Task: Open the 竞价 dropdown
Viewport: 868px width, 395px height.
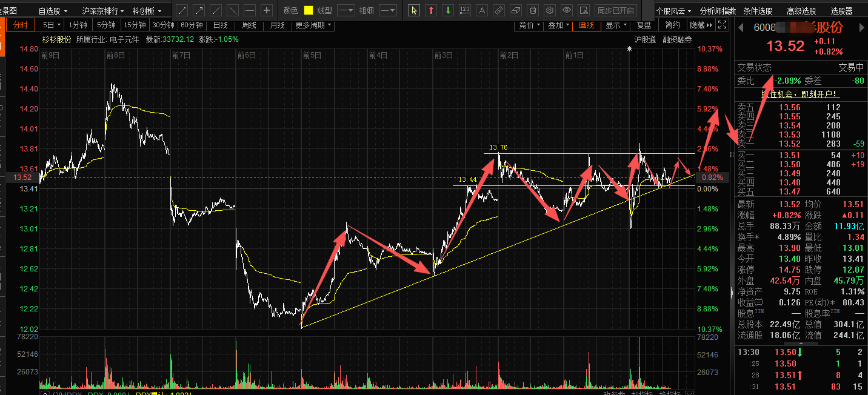Action: pyautogui.click(x=529, y=25)
